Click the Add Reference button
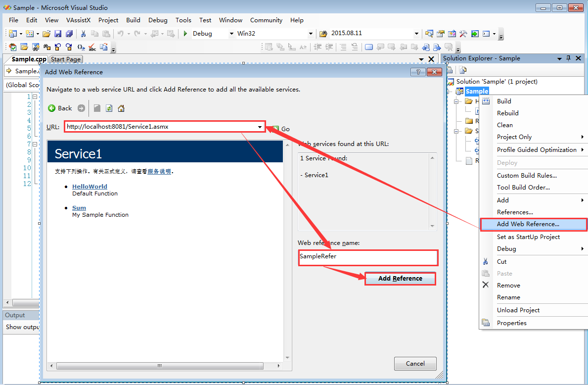Image resolution: width=588 pixels, height=385 pixels. pos(400,279)
